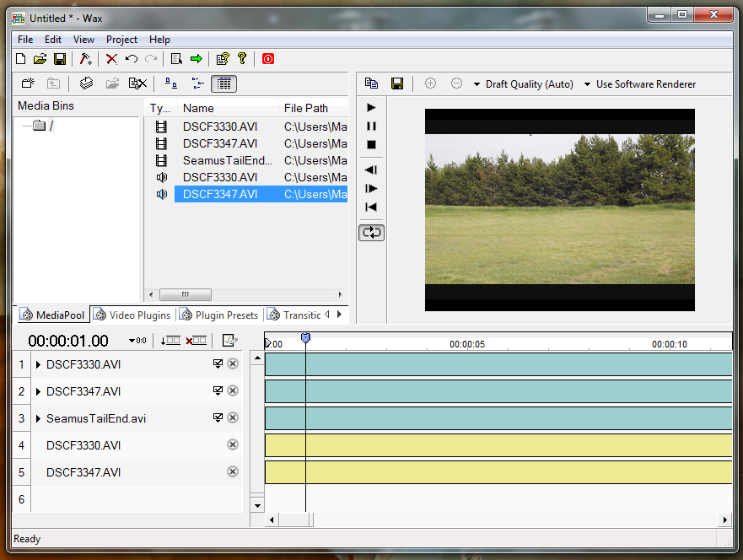Screen dimensions: 743x560
Task: Click the insert track icon
Action: pyautogui.click(x=170, y=340)
